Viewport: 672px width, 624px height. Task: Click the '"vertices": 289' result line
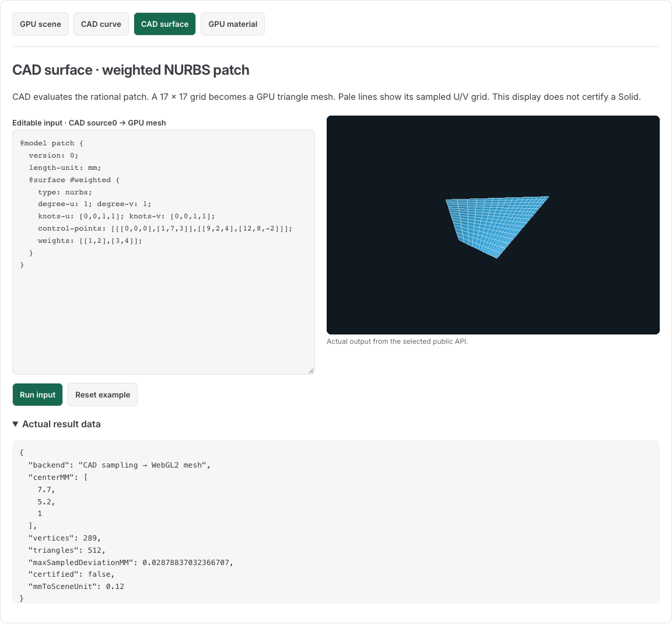click(x=64, y=538)
